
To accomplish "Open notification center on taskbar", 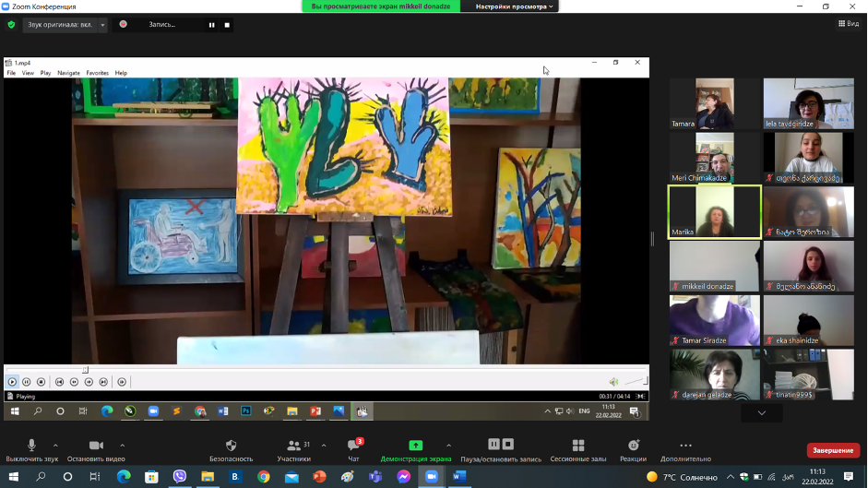I will pyautogui.click(x=849, y=477).
